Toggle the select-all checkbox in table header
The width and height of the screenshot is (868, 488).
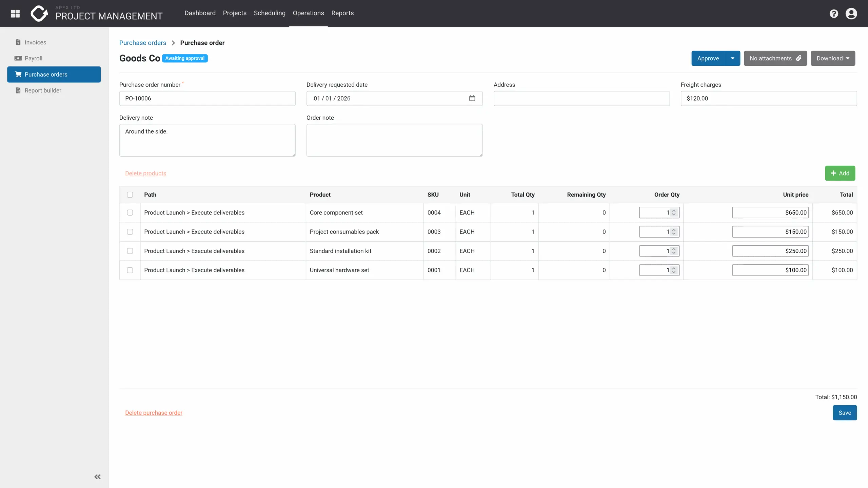click(x=130, y=195)
